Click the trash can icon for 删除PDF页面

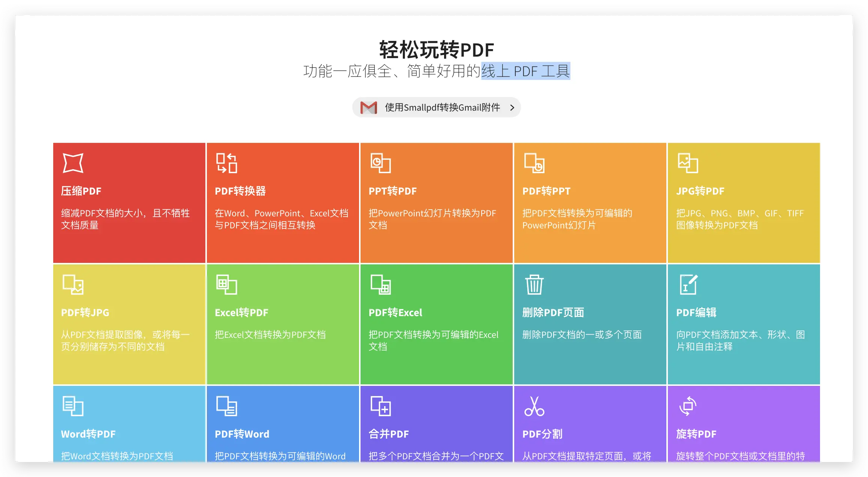click(534, 285)
